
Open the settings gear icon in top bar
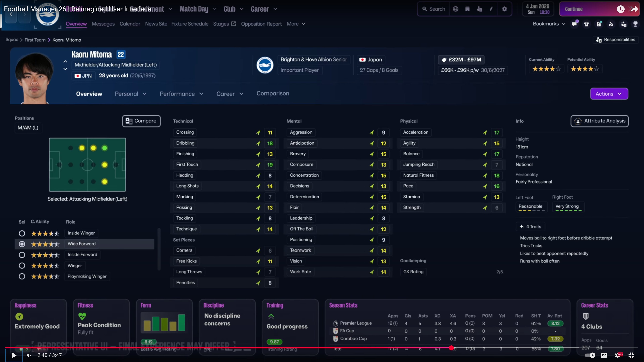click(x=504, y=9)
